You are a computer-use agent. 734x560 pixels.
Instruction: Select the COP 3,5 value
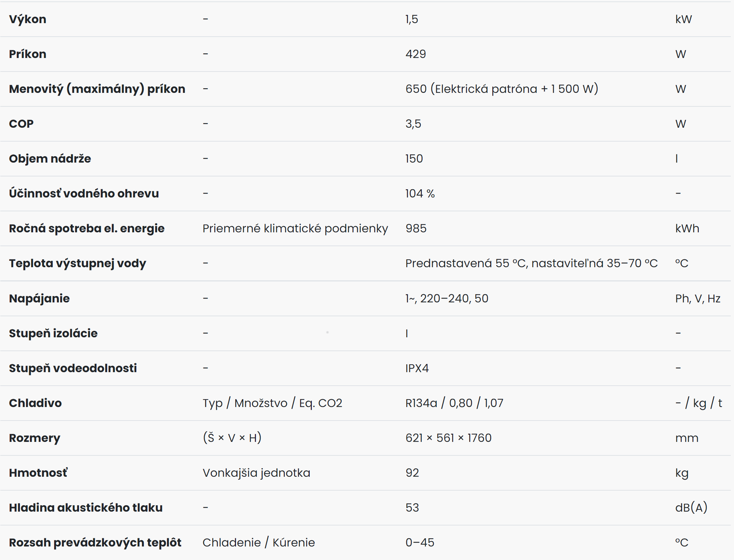[x=413, y=124]
